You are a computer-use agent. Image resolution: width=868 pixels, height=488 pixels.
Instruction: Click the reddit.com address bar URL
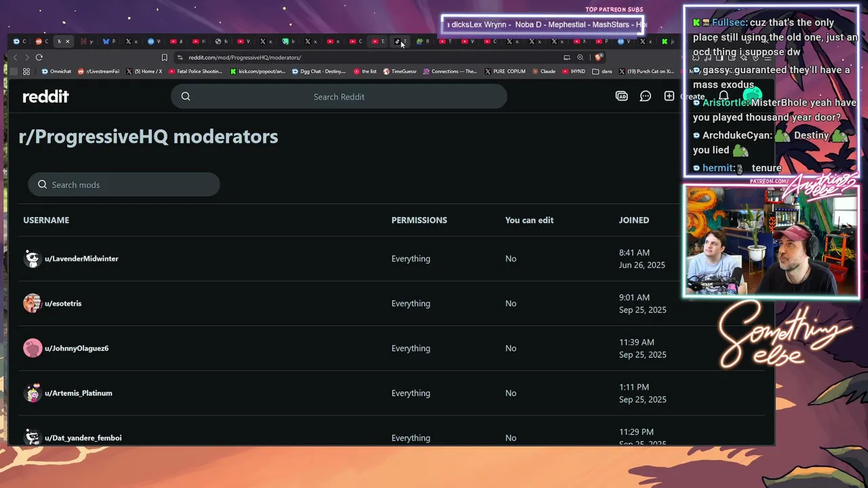point(245,58)
